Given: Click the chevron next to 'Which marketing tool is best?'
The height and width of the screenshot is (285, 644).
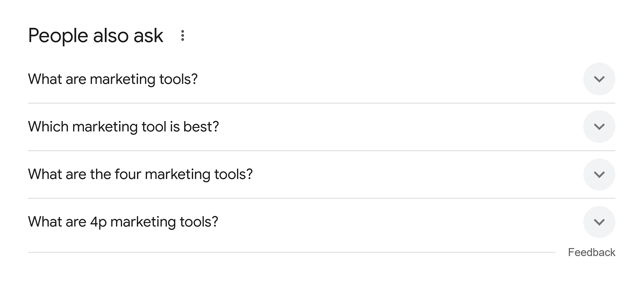Looking at the screenshot, I should 599,126.
